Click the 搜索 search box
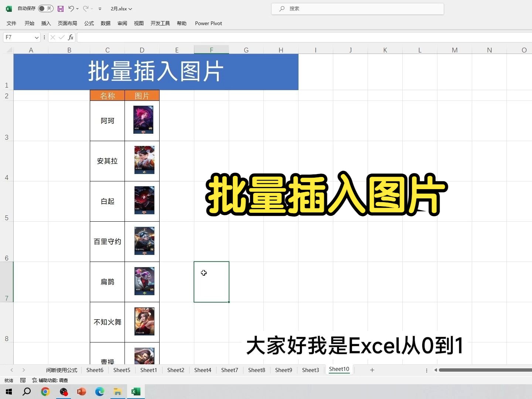532x399 pixels. point(357,8)
